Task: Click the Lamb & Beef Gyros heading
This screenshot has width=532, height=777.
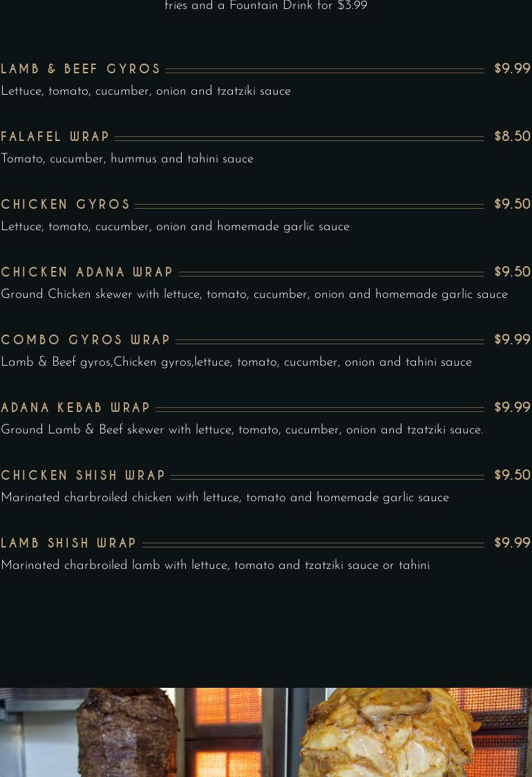Action: [x=81, y=69]
